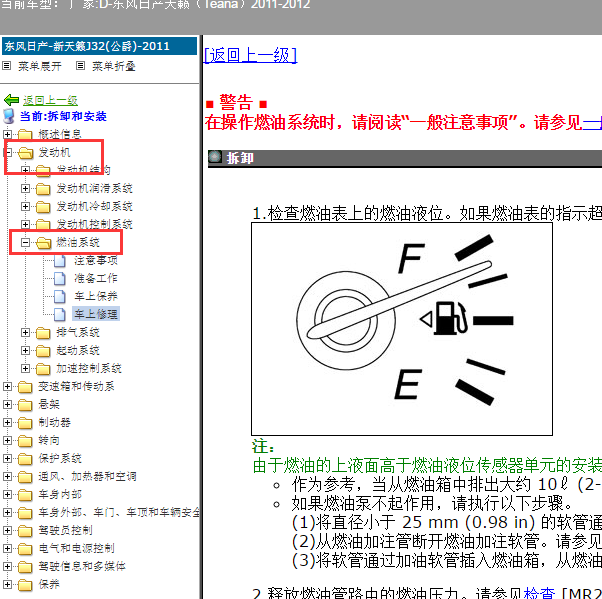
Task: Open the 燃油系统 tree label
Action: point(78,242)
